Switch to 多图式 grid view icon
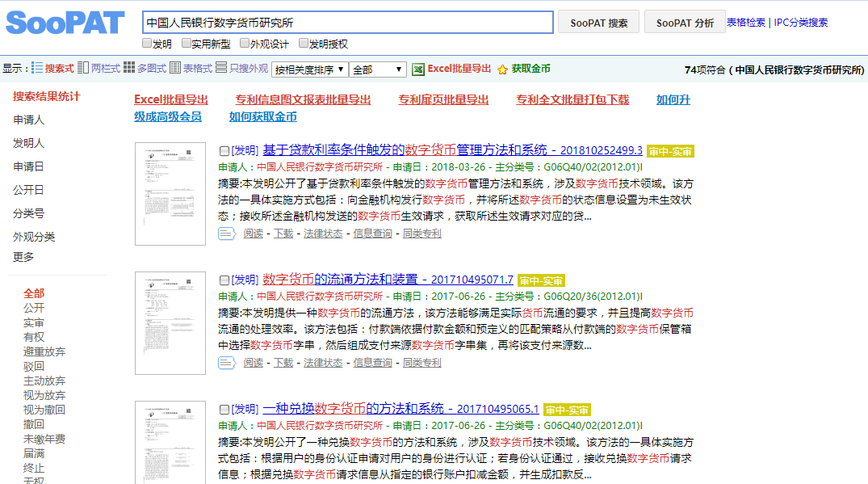 [x=129, y=68]
